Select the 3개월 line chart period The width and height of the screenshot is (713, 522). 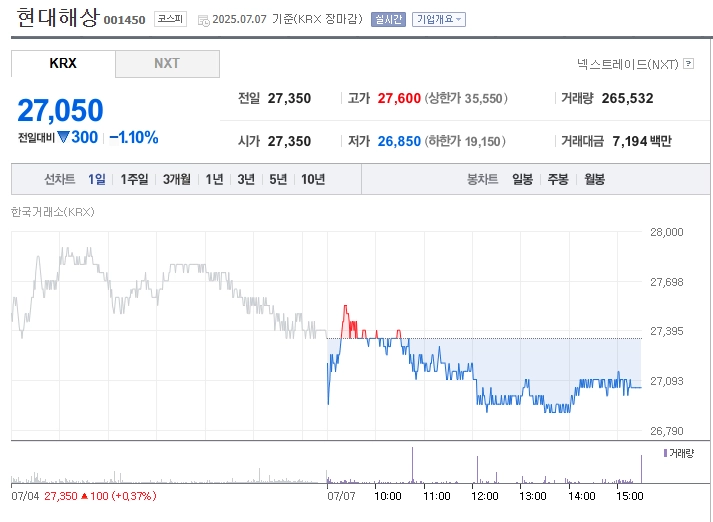click(176, 179)
